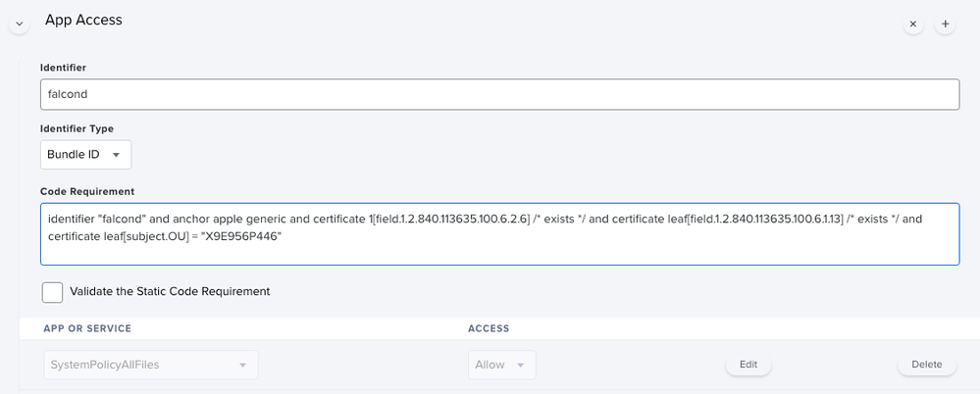The height and width of the screenshot is (394, 980).
Task: Click the Identifier Type label
Action: coord(77,128)
